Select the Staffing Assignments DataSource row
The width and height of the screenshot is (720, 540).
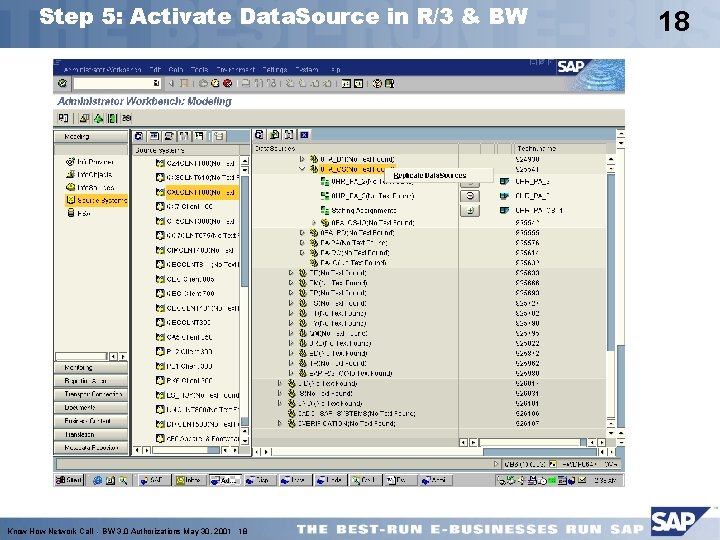(362, 210)
